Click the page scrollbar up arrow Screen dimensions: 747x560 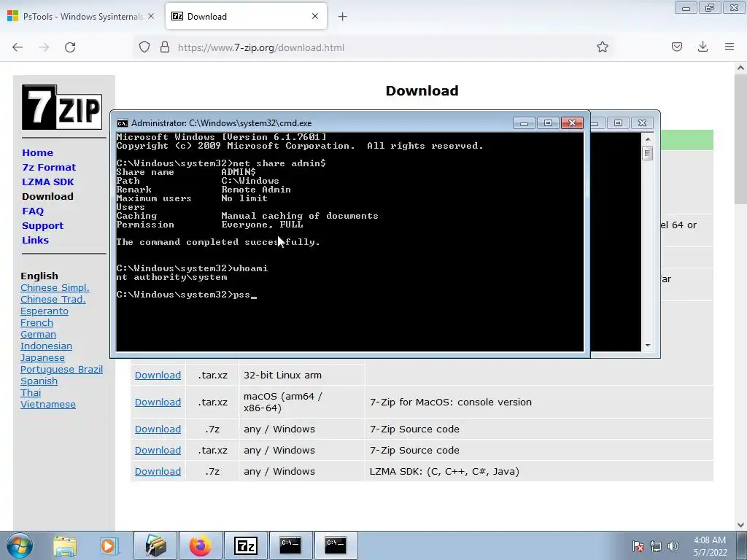(x=741, y=68)
